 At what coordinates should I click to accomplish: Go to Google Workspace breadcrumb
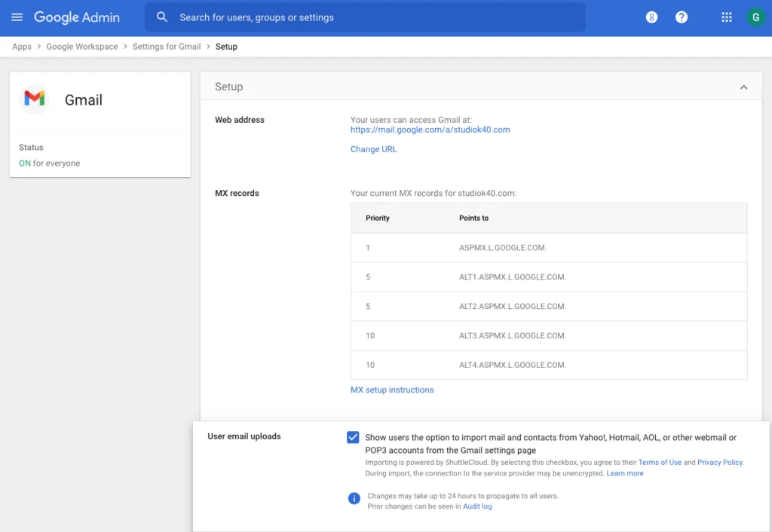[82, 47]
